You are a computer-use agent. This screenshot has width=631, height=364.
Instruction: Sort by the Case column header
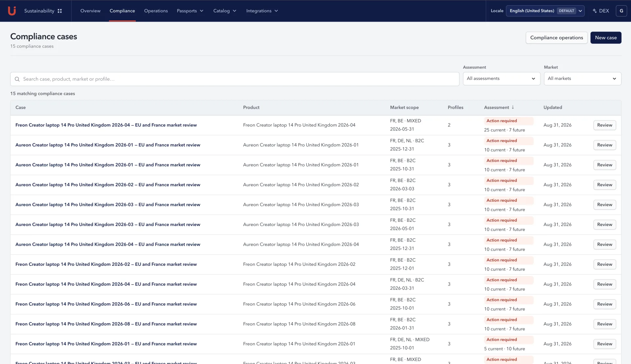[20, 107]
